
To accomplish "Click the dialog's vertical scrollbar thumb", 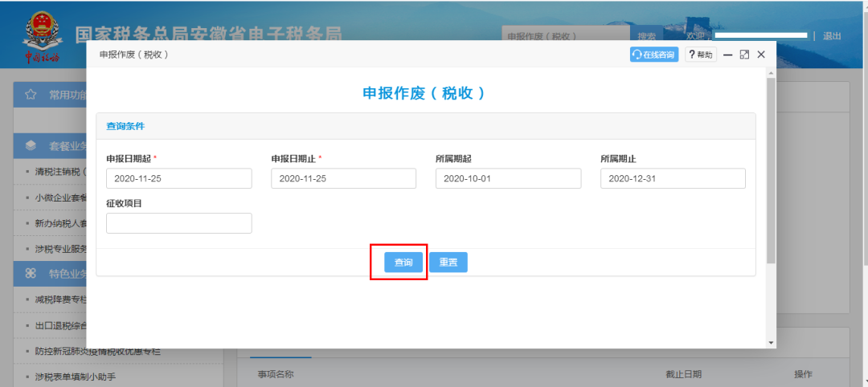I will pyautogui.click(x=771, y=170).
